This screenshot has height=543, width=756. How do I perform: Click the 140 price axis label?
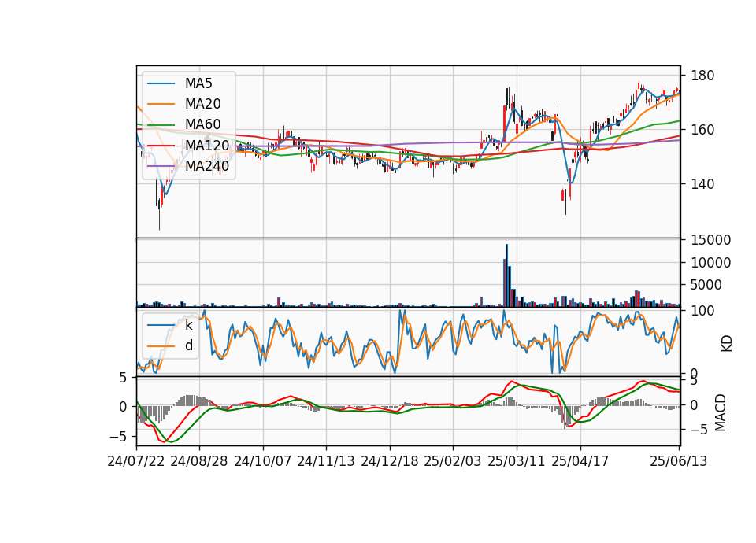coord(703,184)
